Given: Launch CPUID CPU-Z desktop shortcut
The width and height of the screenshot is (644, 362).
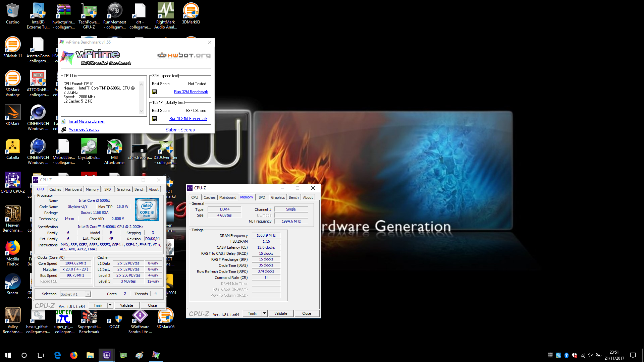Looking at the screenshot, I should click(12, 183).
